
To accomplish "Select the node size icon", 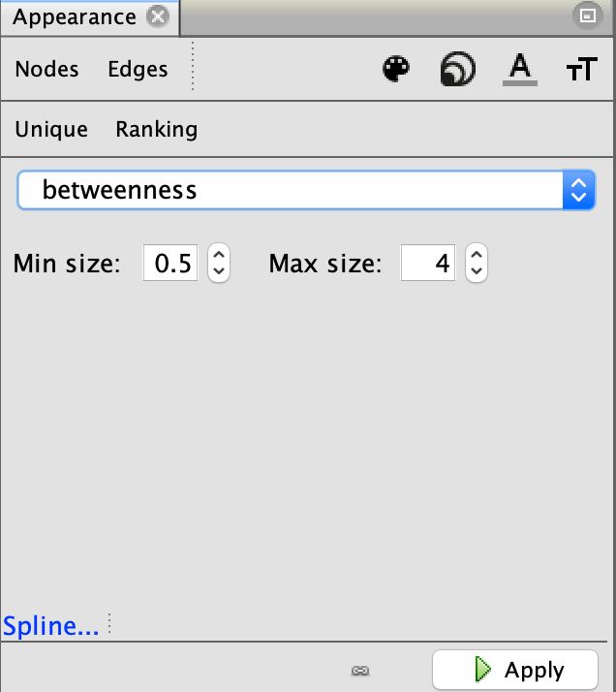I will pyautogui.click(x=457, y=69).
